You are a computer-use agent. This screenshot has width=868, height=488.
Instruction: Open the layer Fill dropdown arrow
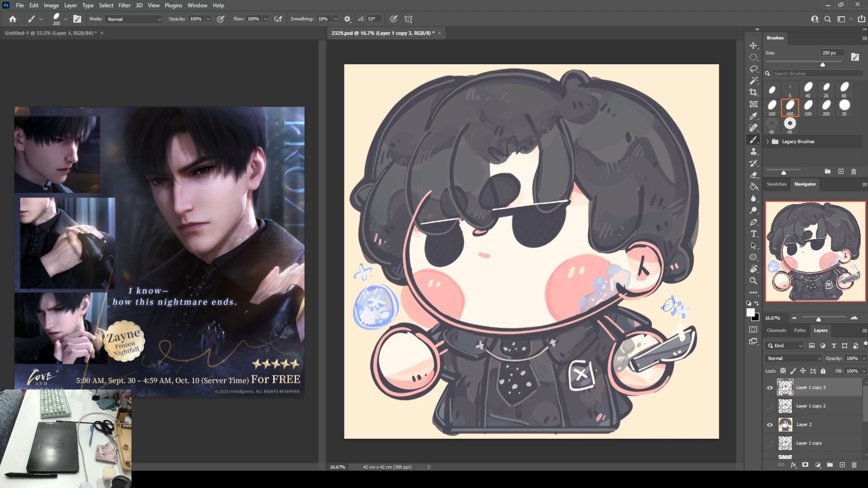(x=864, y=371)
